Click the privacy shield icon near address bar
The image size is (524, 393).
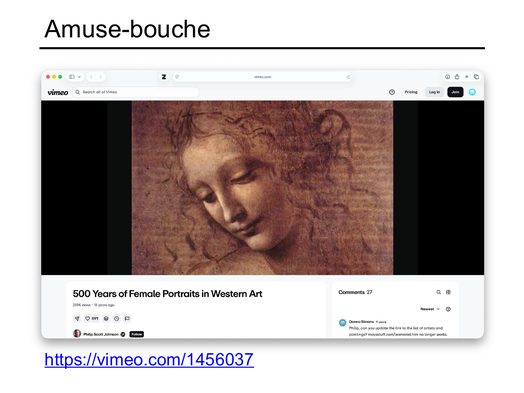click(x=177, y=77)
